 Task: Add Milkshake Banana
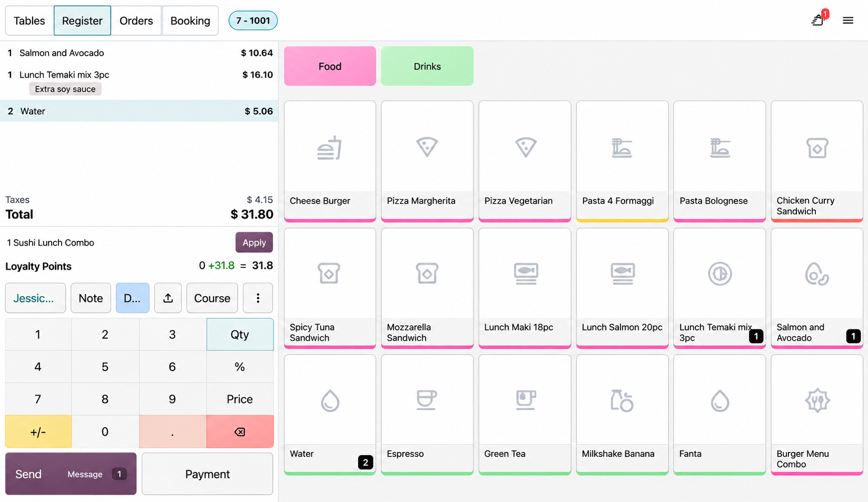(x=622, y=415)
